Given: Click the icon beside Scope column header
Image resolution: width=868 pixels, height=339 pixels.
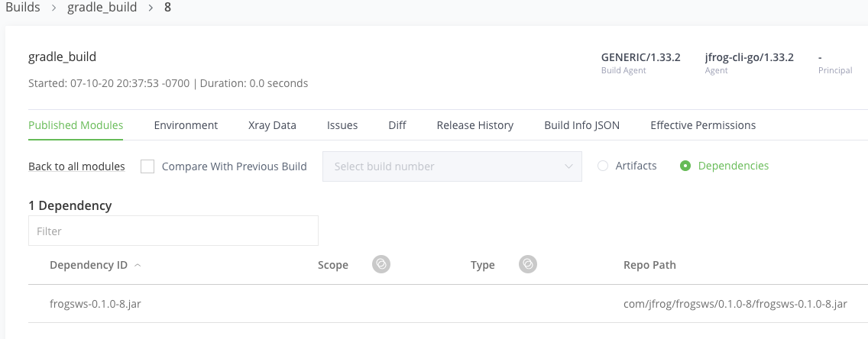Looking at the screenshot, I should tap(381, 264).
